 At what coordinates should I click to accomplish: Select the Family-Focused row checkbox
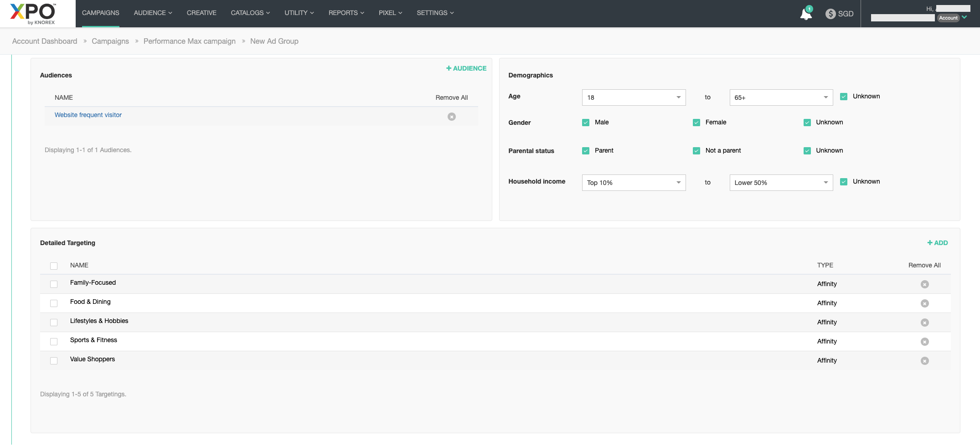coord(54,284)
